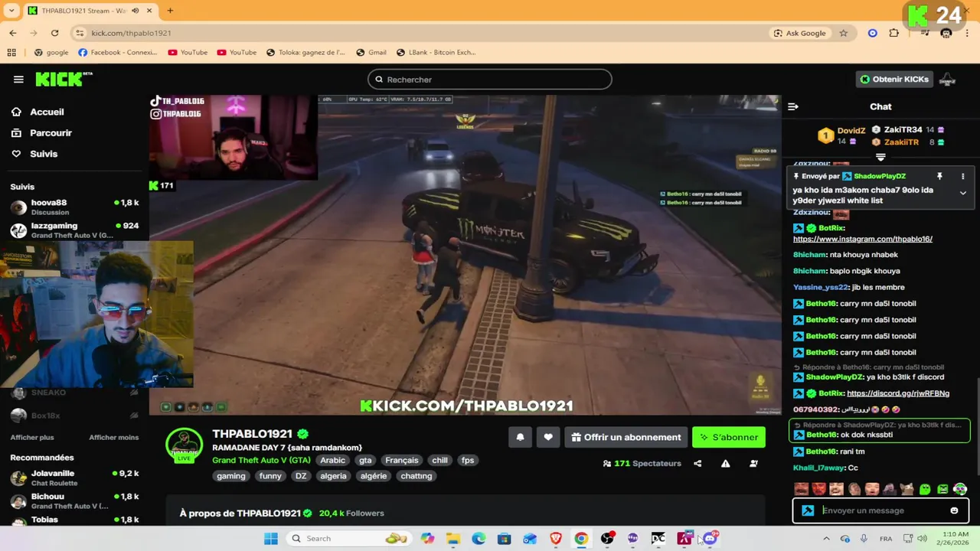Image resolution: width=980 pixels, height=551 pixels.
Task: Open a new Chrome tab
Action: click(x=170, y=11)
